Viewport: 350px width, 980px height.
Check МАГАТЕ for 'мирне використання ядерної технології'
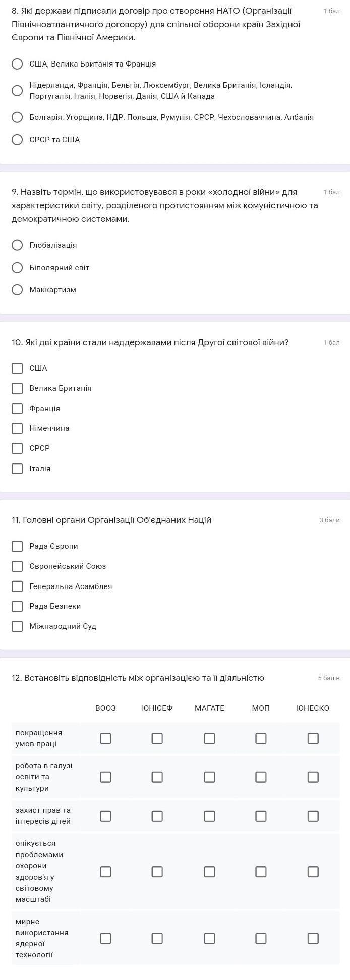point(209,938)
